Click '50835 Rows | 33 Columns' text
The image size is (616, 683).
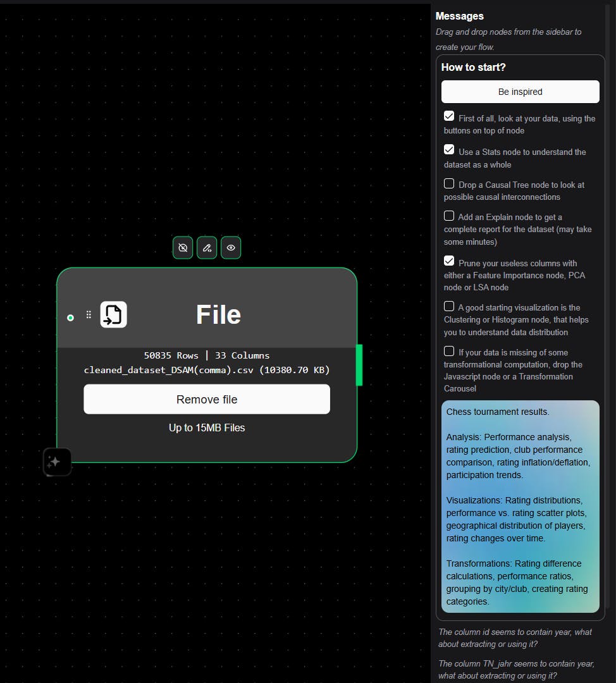pyautogui.click(x=207, y=355)
